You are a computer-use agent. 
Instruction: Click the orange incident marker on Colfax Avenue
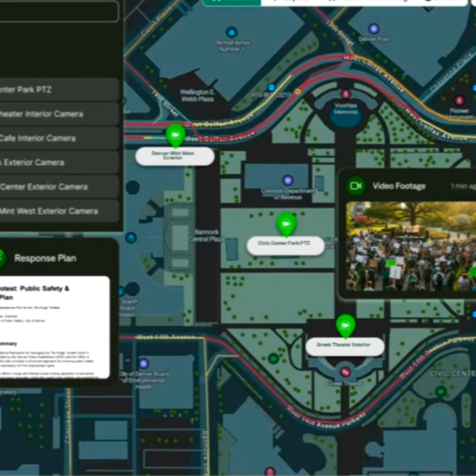point(298,91)
